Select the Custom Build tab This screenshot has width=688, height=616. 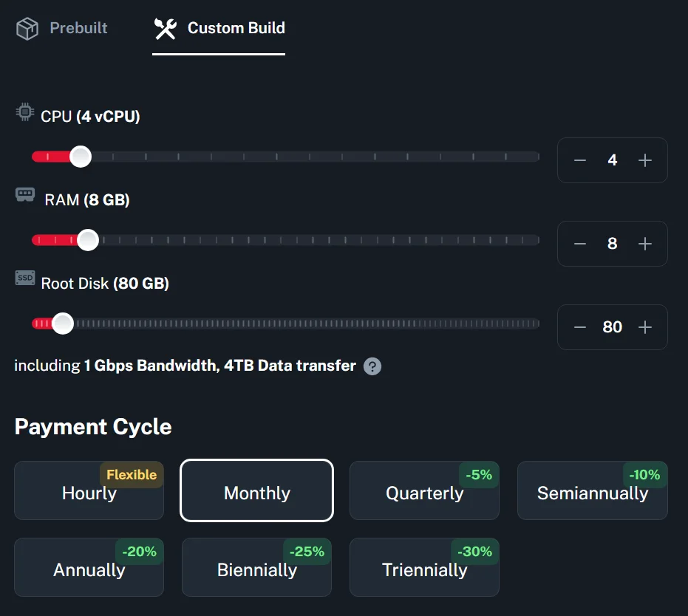click(219, 29)
